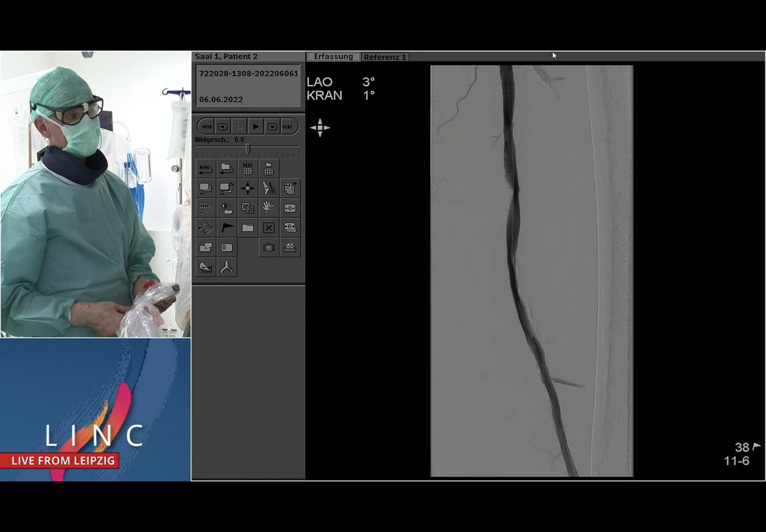Step forward one frame
The image size is (766, 532).
coord(272,127)
